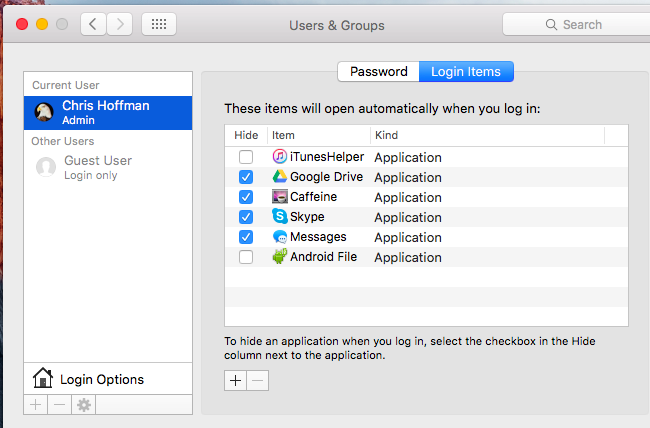This screenshot has height=428, width=650.
Task: Select the Google Drive icon in list
Action: (x=280, y=177)
